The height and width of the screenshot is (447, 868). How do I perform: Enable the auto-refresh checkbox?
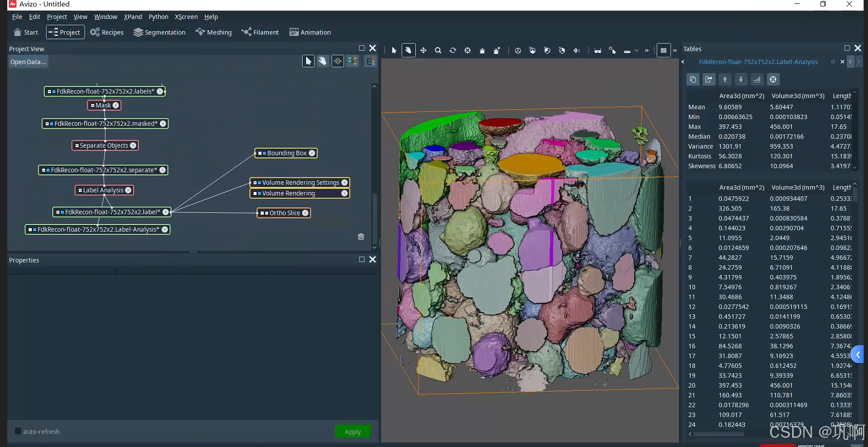click(x=18, y=431)
